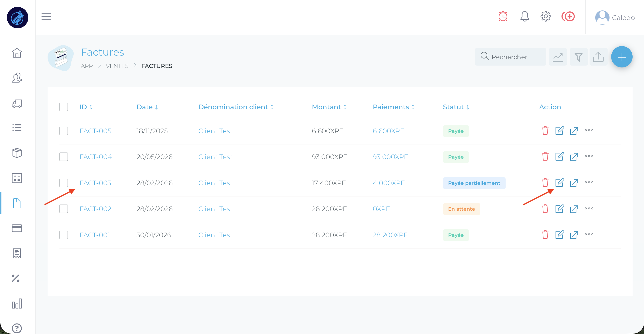Click the export upload icon
The image size is (644, 334).
pos(598,57)
